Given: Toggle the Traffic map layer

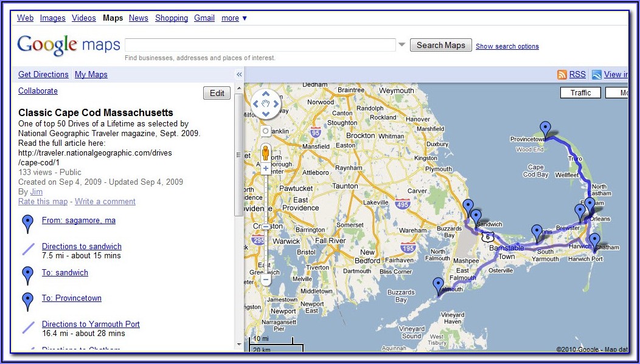Looking at the screenshot, I should (x=580, y=92).
